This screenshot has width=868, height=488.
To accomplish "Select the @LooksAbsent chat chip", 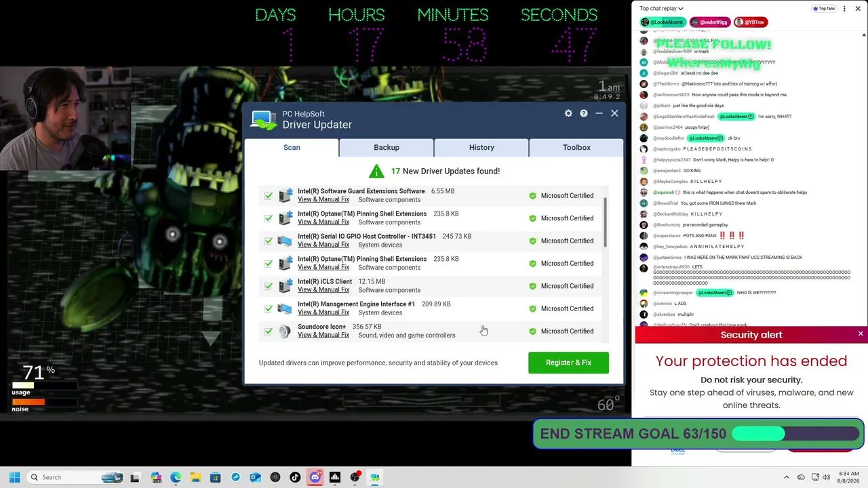I will click(x=663, y=22).
